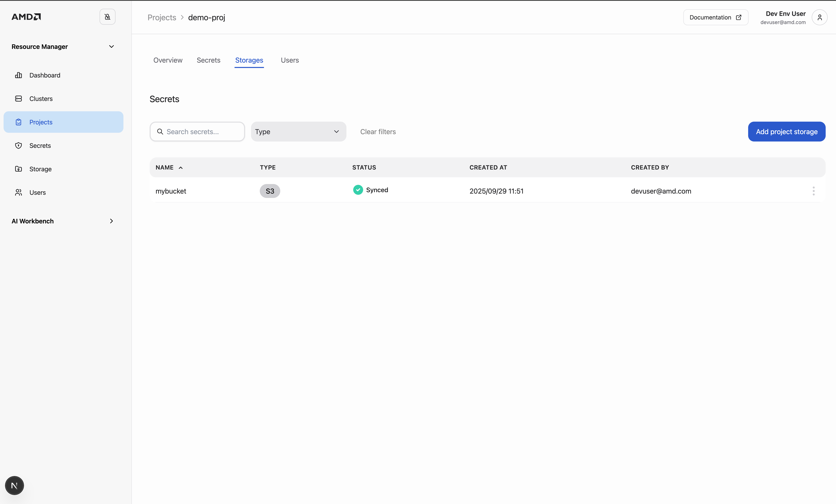Viewport: 836px width, 504px height.
Task: Collapse the Resource Manager section
Action: (x=111, y=47)
